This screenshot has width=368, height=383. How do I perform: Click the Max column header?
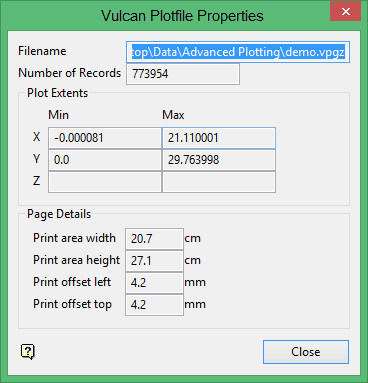173,115
